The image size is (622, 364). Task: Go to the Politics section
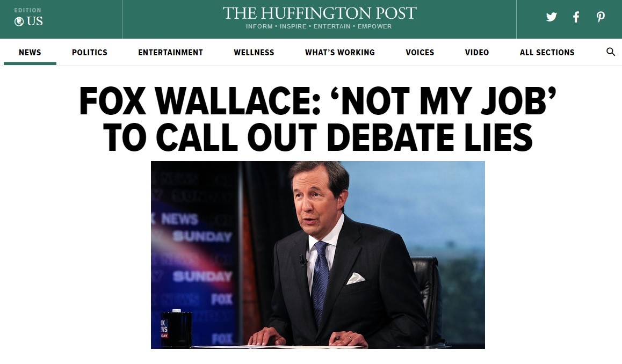click(x=90, y=52)
